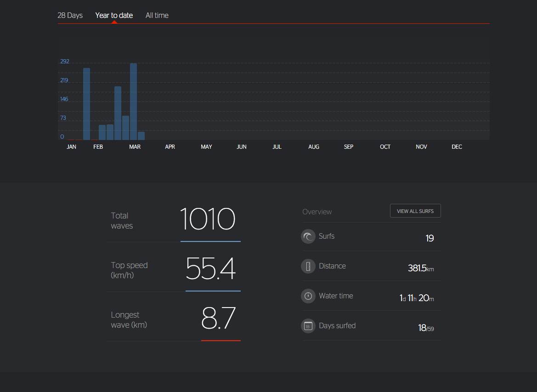Click the Longest wave 8.7 value
Image resolution: width=537 pixels, height=392 pixels.
(219, 318)
